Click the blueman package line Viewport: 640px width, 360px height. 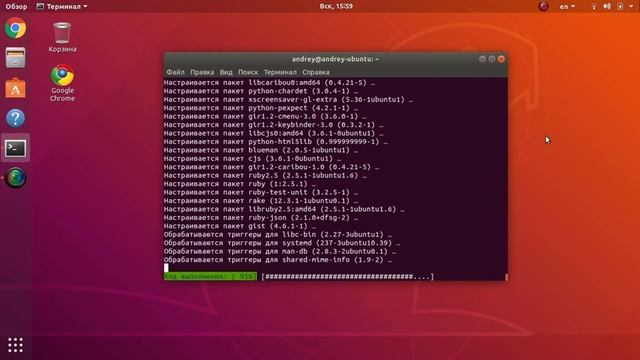pos(261,150)
